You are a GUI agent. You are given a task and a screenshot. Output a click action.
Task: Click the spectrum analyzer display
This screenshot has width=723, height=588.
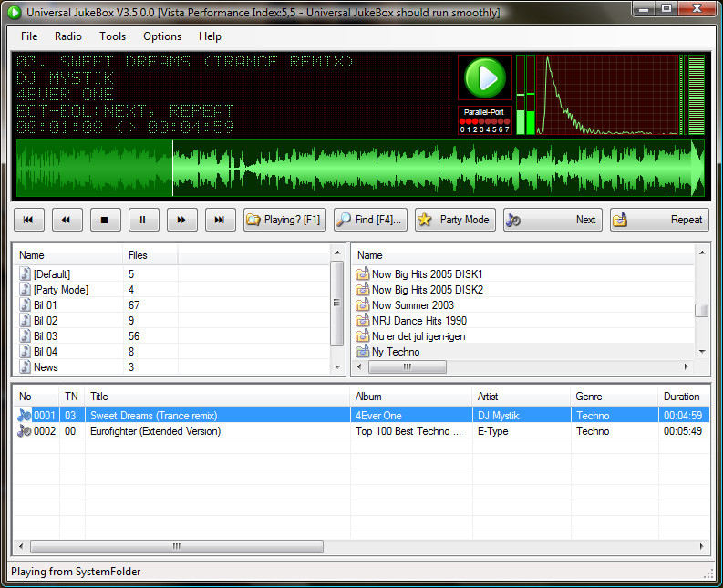pos(607,95)
